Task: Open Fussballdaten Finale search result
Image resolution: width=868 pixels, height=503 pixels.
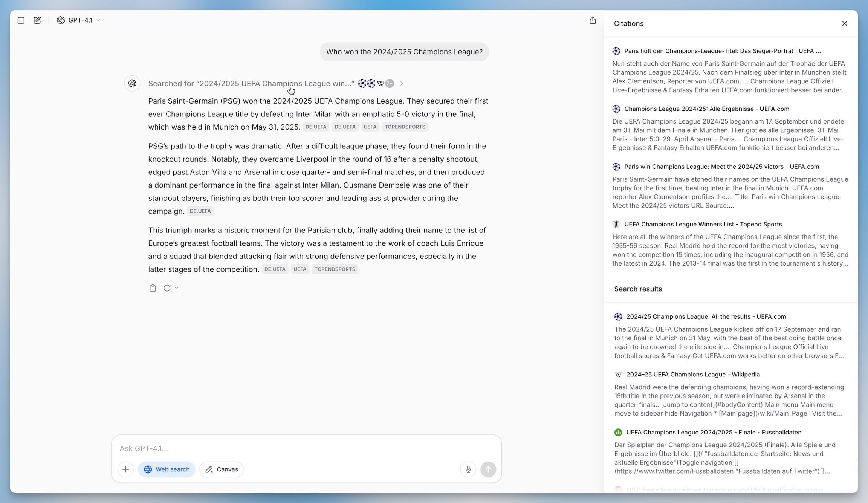Action: click(x=714, y=432)
